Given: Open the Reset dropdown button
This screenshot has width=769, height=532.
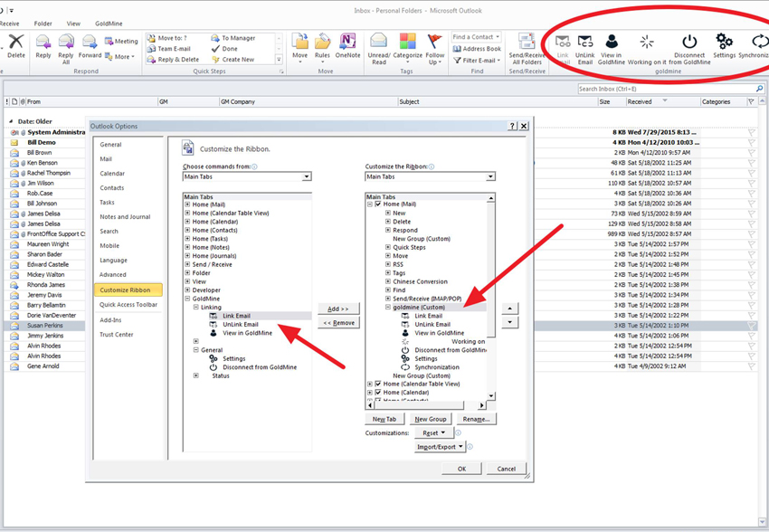Looking at the screenshot, I should [433, 433].
